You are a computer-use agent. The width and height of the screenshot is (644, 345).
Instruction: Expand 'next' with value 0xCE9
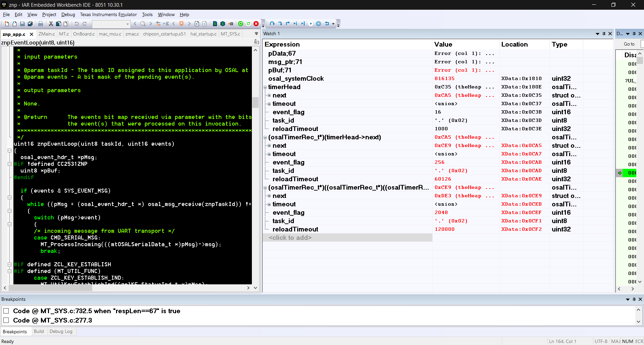click(269, 146)
